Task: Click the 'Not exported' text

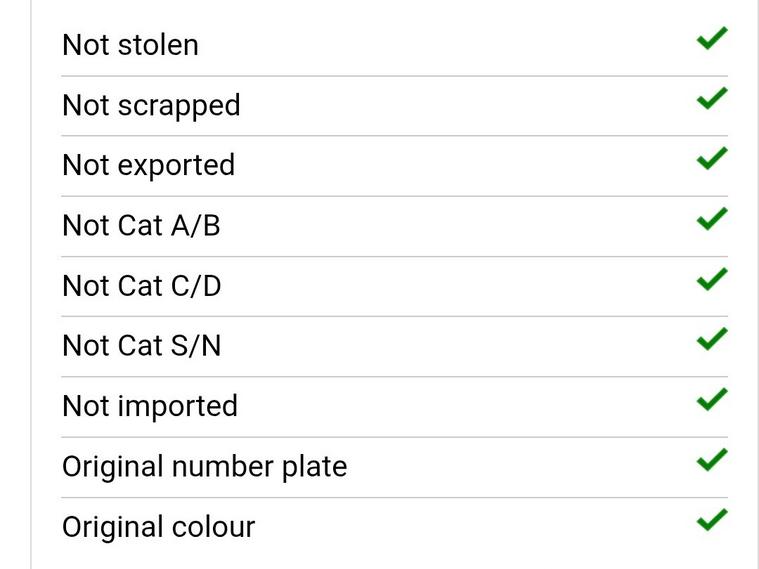Action: 148,165
